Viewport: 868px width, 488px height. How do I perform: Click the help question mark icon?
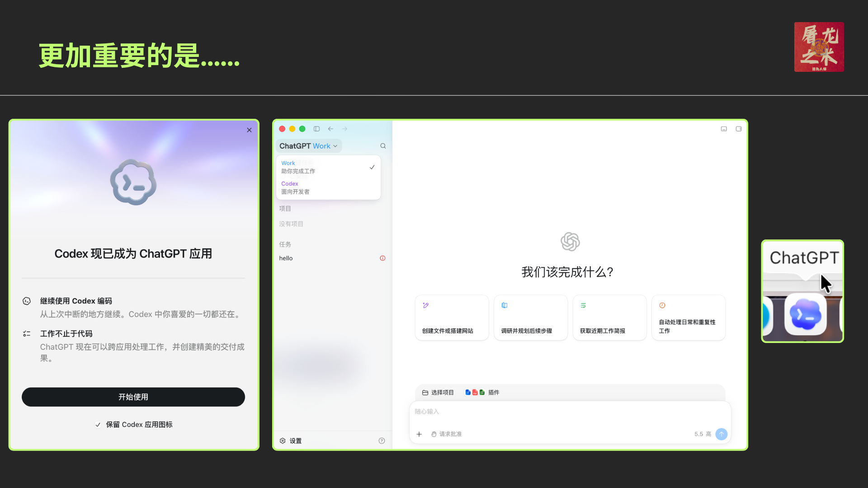tap(382, 441)
